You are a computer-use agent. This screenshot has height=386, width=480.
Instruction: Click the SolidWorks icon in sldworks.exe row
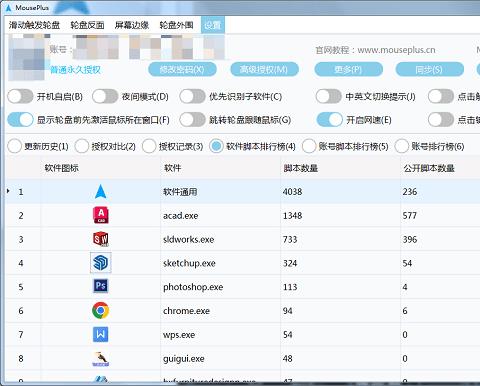click(101, 239)
